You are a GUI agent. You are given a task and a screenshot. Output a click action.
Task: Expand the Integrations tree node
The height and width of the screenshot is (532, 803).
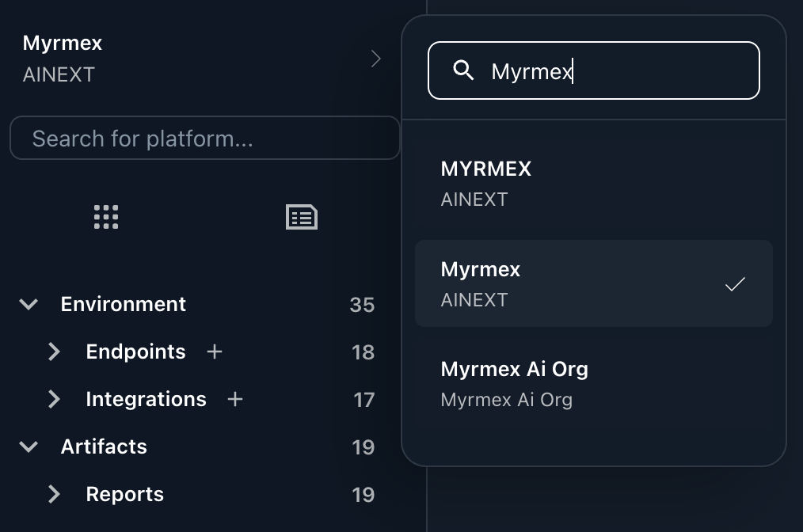(54, 399)
